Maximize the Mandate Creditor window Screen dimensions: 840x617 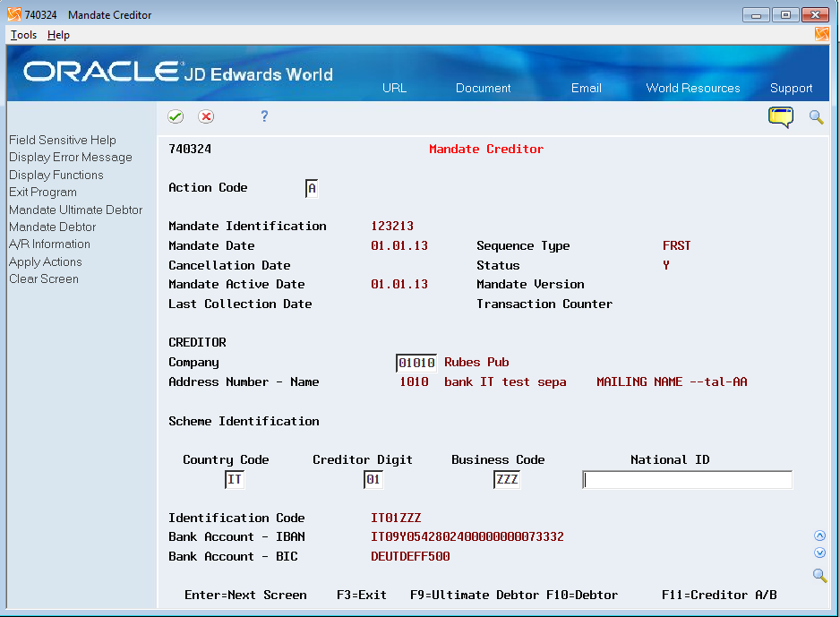(785, 15)
